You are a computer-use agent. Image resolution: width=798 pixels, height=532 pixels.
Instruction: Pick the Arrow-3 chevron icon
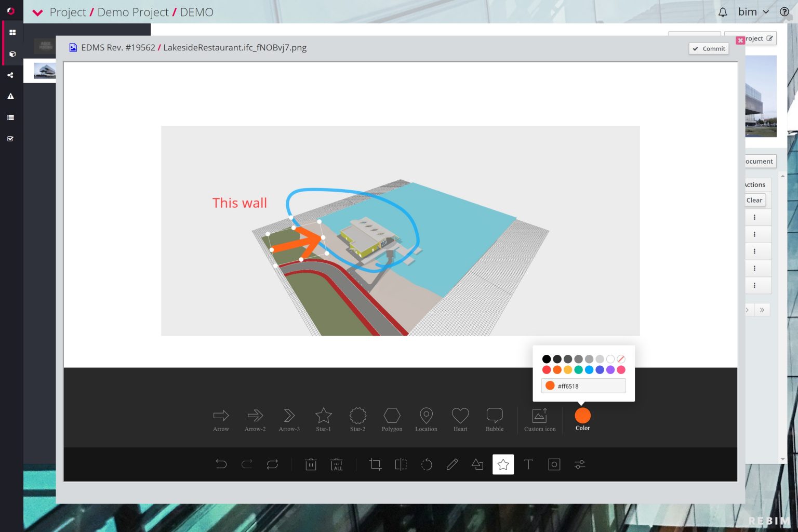pyautogui.click(x=289, y=420)
